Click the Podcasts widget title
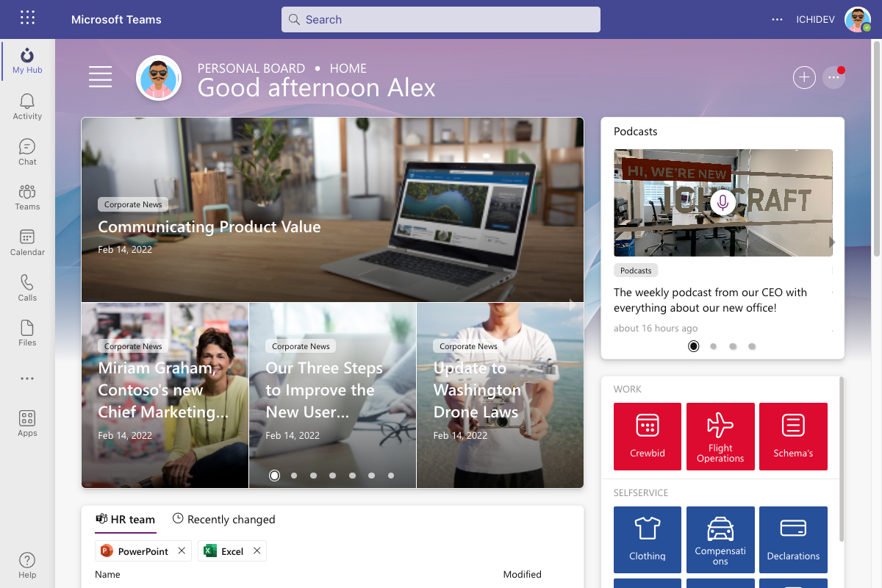 (x=636, y=132)
